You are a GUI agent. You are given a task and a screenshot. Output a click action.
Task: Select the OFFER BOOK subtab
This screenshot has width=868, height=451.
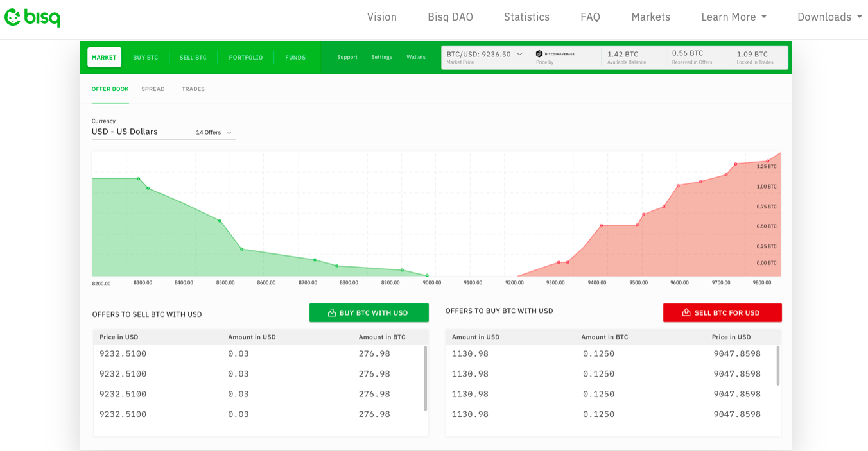(x=110, y=89)
